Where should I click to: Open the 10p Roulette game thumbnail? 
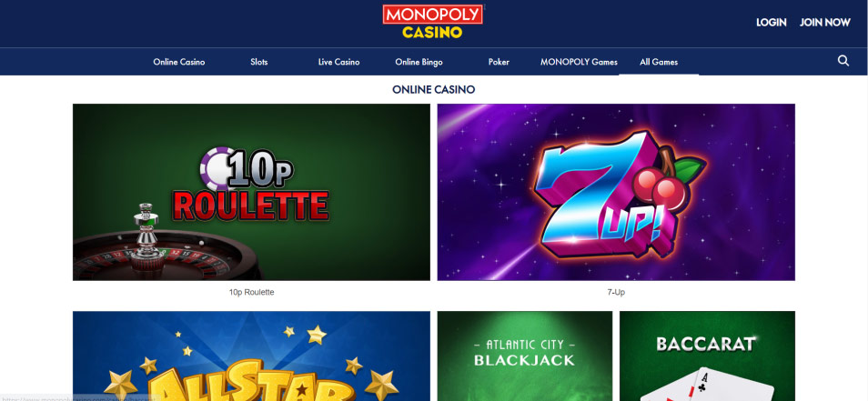tap(251, 192)
